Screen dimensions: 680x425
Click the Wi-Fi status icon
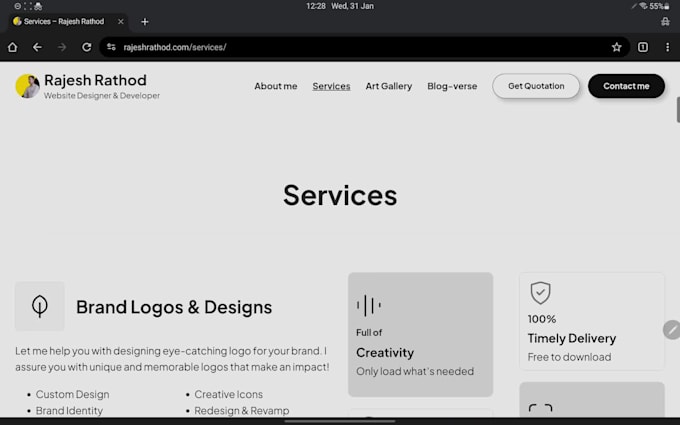(644, 6)
